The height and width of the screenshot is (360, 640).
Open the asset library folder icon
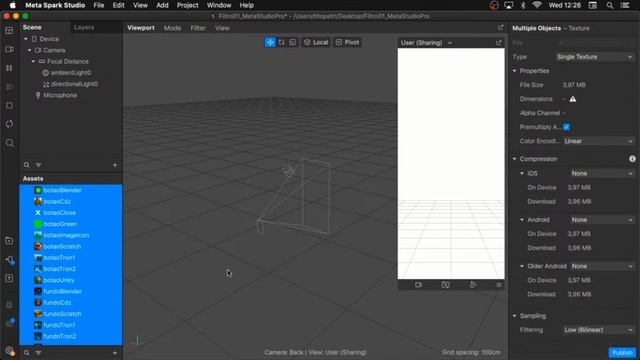click(9, 241)
